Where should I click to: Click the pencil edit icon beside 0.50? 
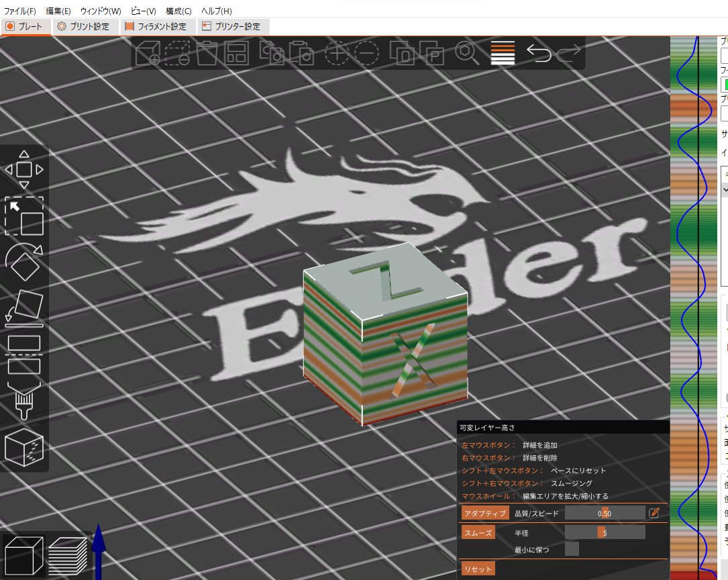(x=654, y=513)
